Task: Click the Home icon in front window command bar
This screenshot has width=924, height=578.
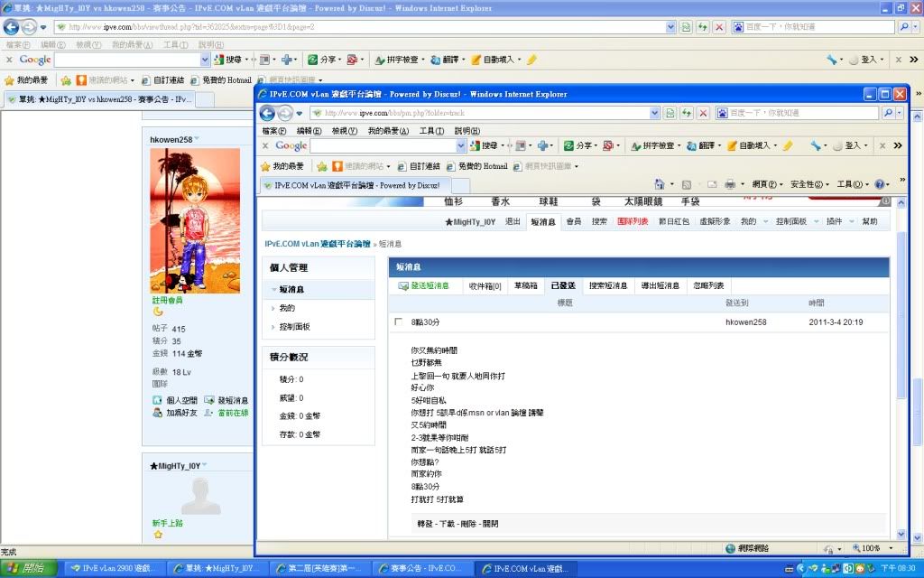Action: [660, 184]
